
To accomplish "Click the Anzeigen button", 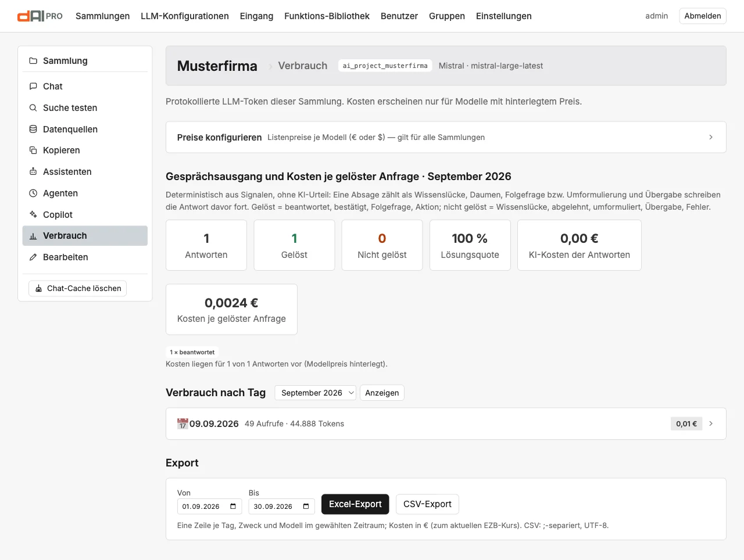I will 382,393.
